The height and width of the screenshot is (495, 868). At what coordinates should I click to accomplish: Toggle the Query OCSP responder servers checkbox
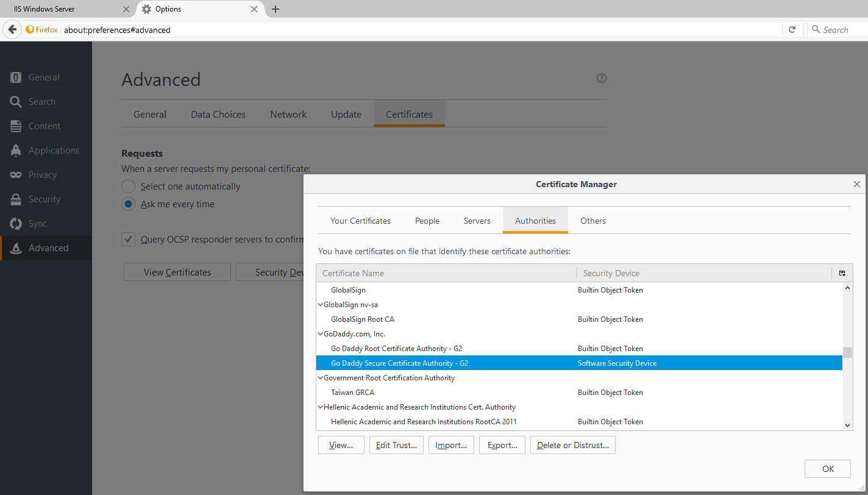pyautogui.click(x=128, y=240)
